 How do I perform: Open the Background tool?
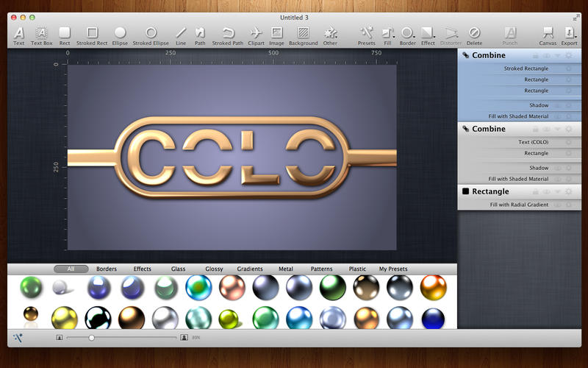304,36
